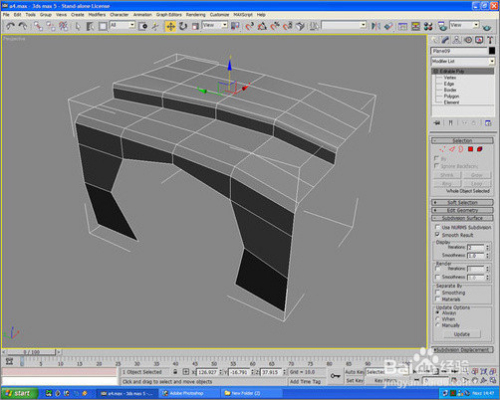Screen dimensions: 500x400
Task: Click the Pin Stack icon
Action: pos(437,123)
